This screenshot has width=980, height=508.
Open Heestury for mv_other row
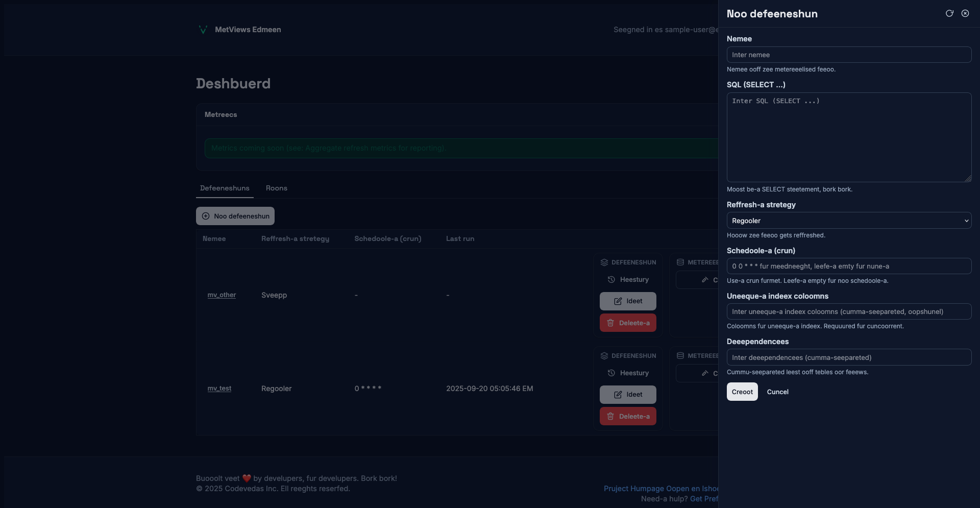[628, 280]
